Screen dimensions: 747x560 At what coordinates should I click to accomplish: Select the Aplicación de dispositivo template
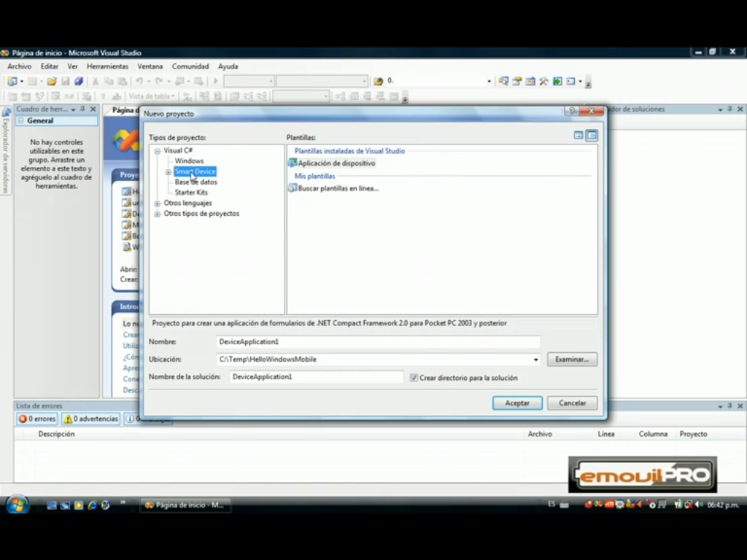tap(336, 163)
